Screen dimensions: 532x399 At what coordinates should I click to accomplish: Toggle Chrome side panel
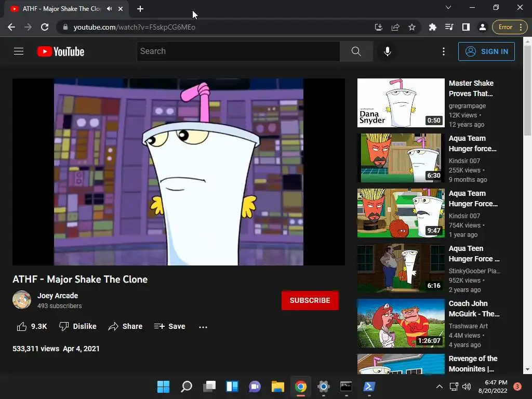click(x=466, y=27)
